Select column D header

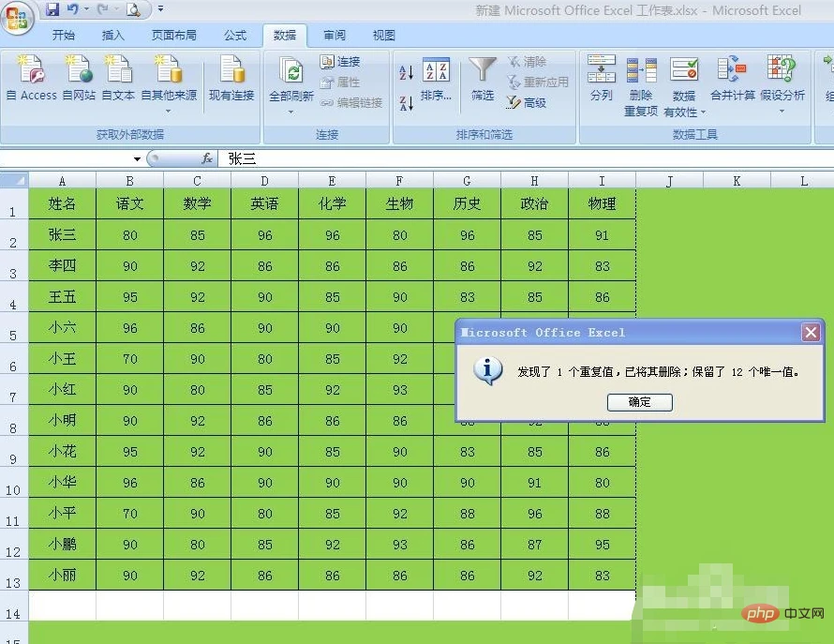(x=265, y=181)
